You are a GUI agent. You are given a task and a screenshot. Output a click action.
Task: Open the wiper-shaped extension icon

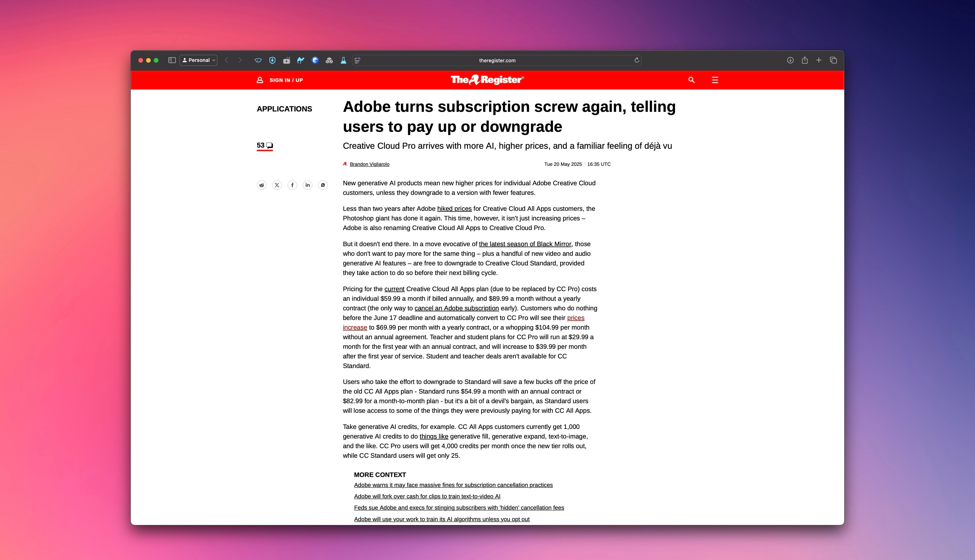coord(258,60)
